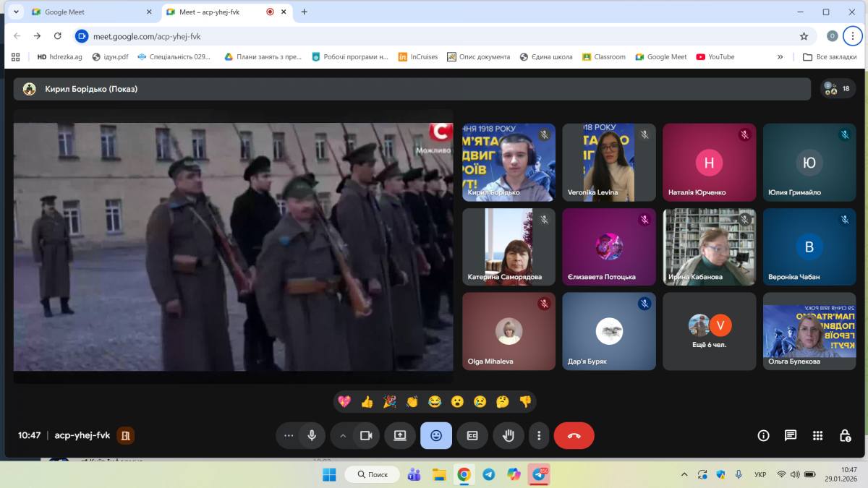Hang up with the red leave call button

point(574,435)
